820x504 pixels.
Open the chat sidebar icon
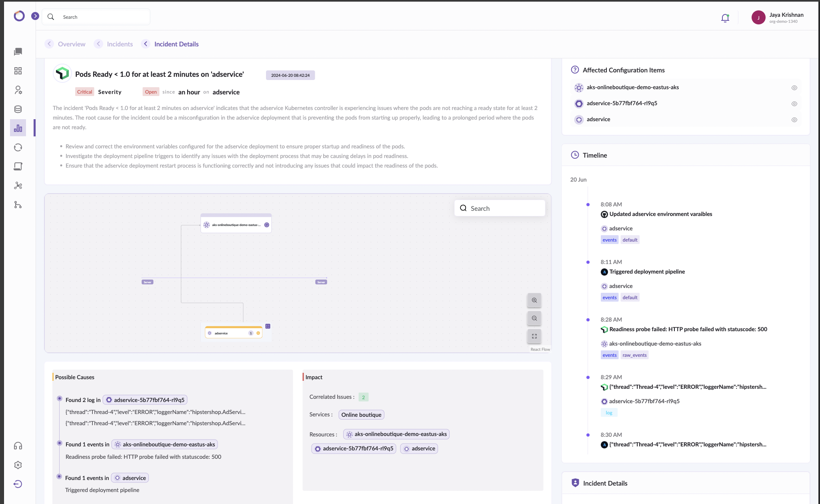pyautogui.click(x=18, y=52)
